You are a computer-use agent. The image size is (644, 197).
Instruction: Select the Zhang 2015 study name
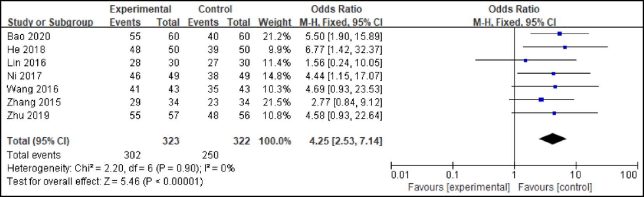[34, 103]
